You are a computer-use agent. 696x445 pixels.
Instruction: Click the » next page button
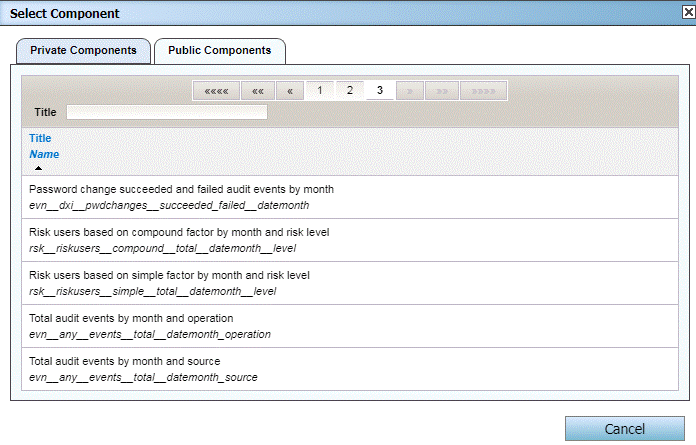coord(410,91)
